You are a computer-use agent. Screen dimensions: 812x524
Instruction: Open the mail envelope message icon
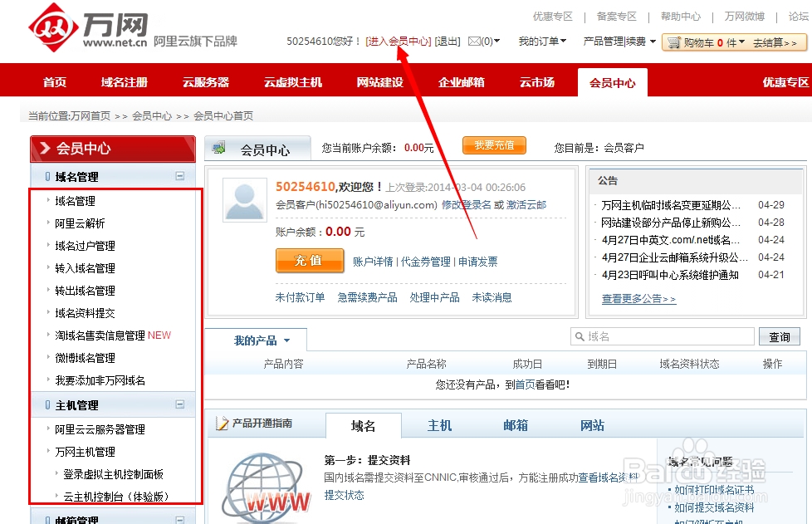coord(474,41)
